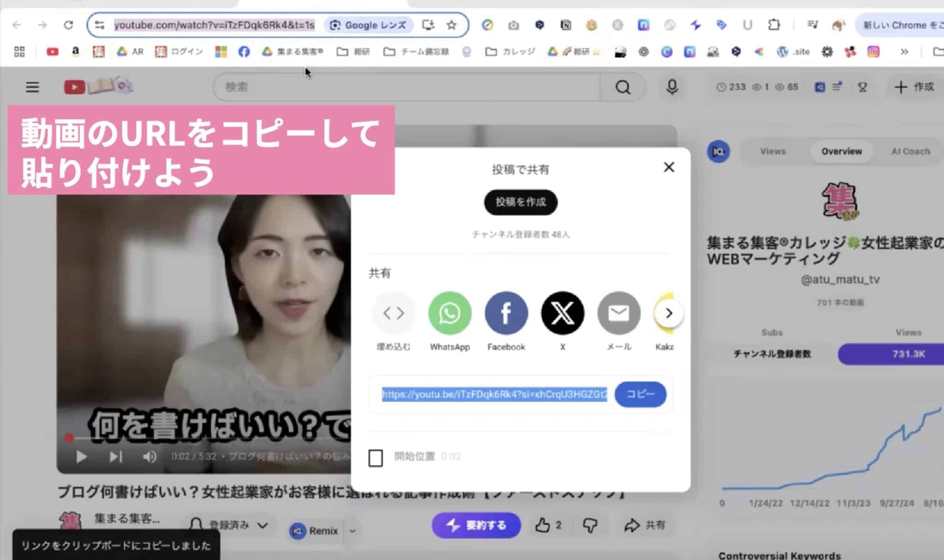944x560 pixels.
Task: Share via mail icon
Action: [x=619, y=313]
